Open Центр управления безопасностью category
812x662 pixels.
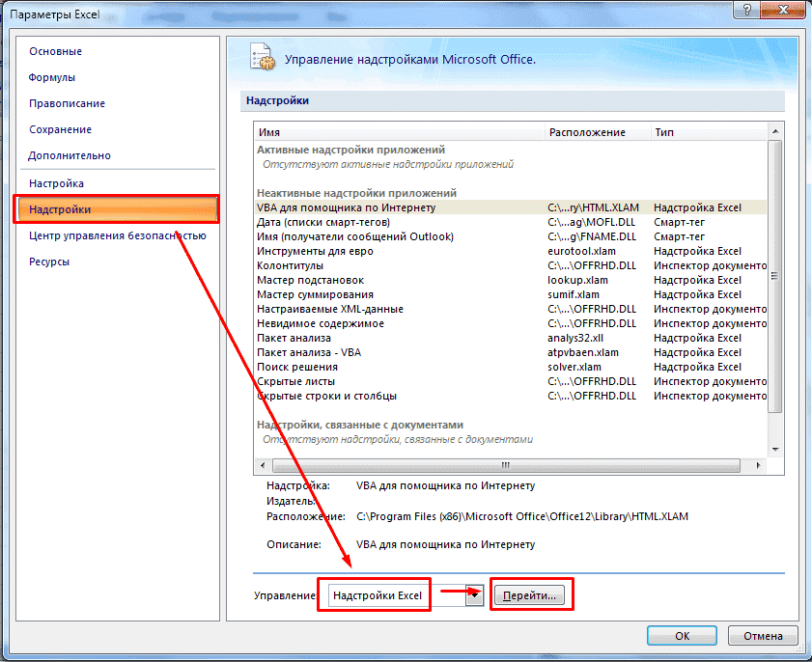[x=117, y=235]
